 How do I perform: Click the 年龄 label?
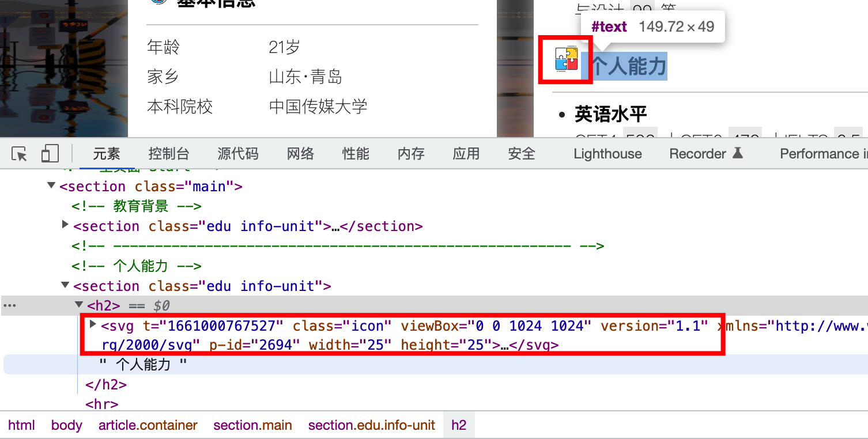click(x=163, y=47)
